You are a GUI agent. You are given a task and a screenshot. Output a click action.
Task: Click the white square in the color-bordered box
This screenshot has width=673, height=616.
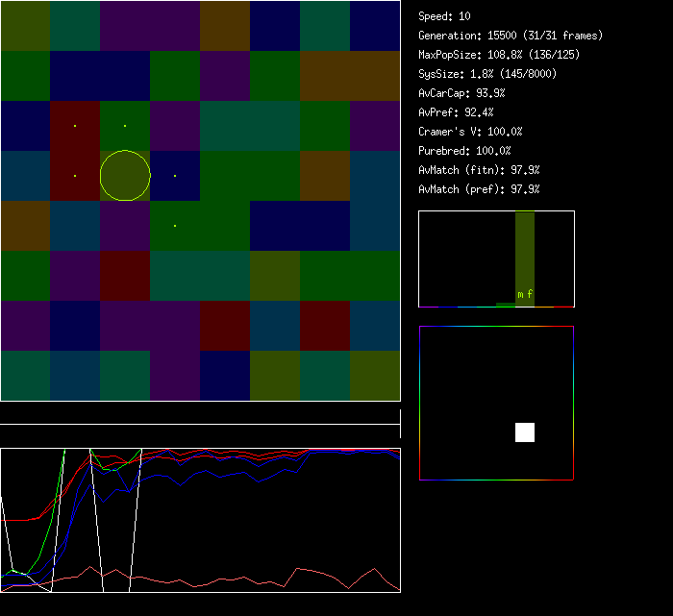[525, 432]
